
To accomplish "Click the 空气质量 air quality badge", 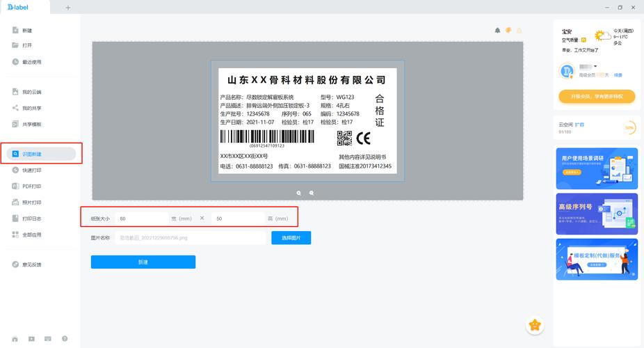I will 583,40.
